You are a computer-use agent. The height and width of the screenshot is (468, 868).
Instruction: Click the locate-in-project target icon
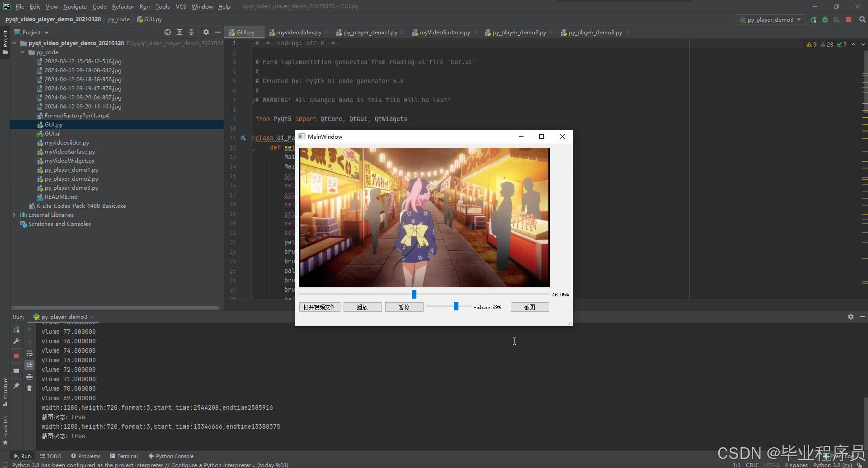click(x=168, y=32)
